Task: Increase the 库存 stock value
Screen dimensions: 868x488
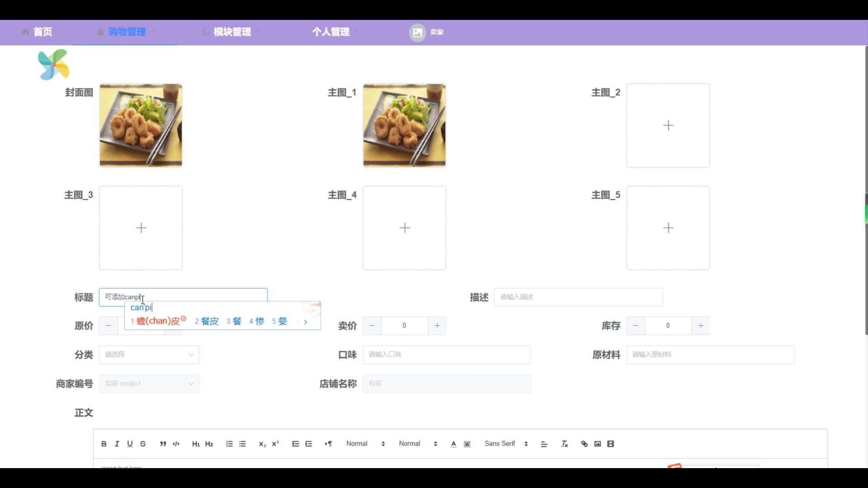Action: tap(701, 326)
